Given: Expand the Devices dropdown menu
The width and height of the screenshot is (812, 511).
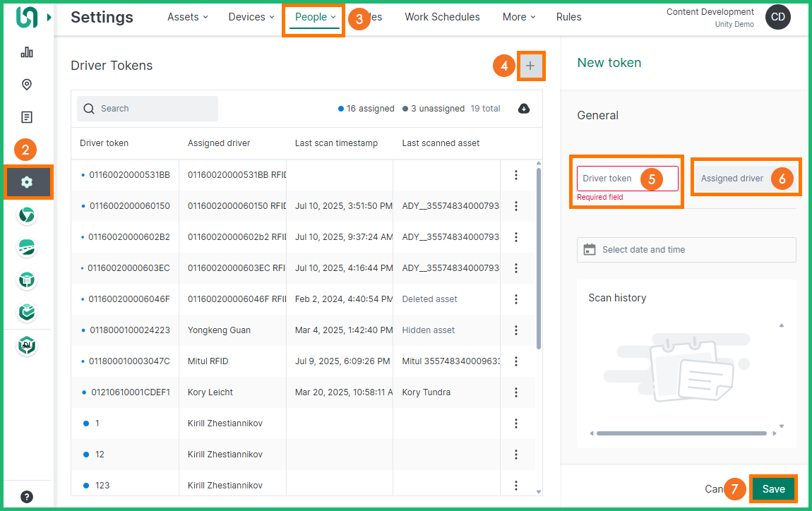Looking at the screenshot, I should [251, 17].
